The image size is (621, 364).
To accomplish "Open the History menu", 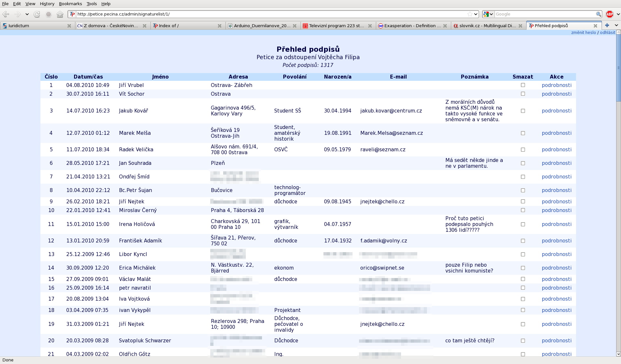I will (x=47, y=4).
